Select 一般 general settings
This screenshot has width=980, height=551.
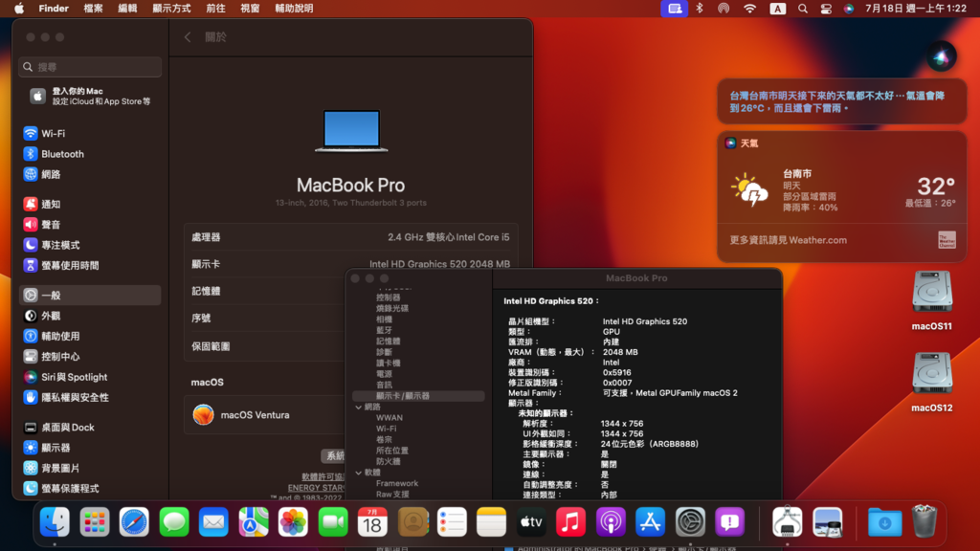coord(90,295)
